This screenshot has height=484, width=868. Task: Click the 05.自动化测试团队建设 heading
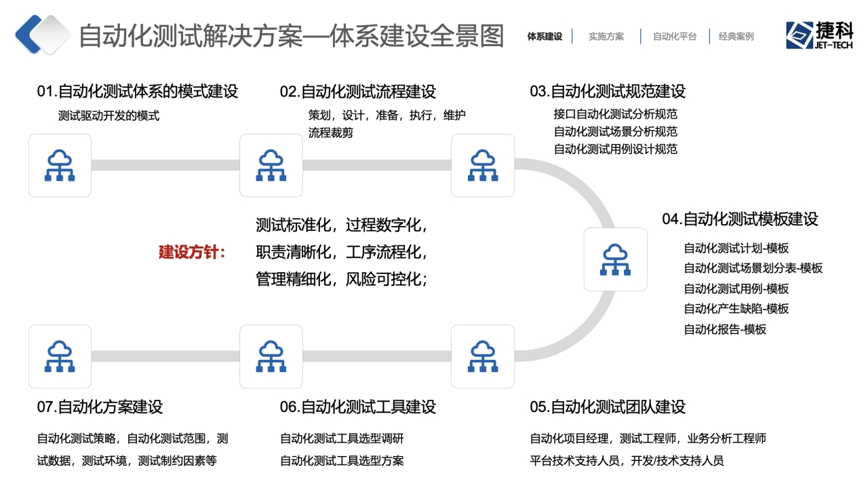pos(608,407)
